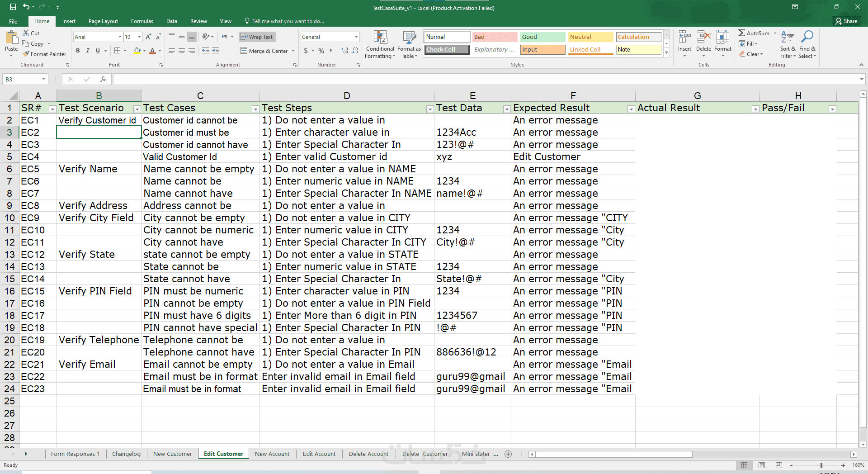This screenshot has height=474, width=868.
Task: Open the General number format dropdown
Action: (x=356, y=37)
